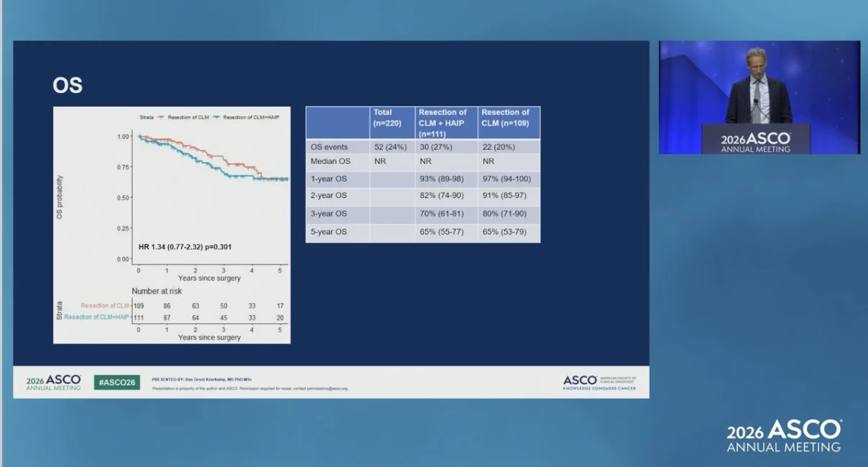Click the ASCO podium sign in speaker video
868x467 pixels.
pyautogui.click(x=756, y=141)
